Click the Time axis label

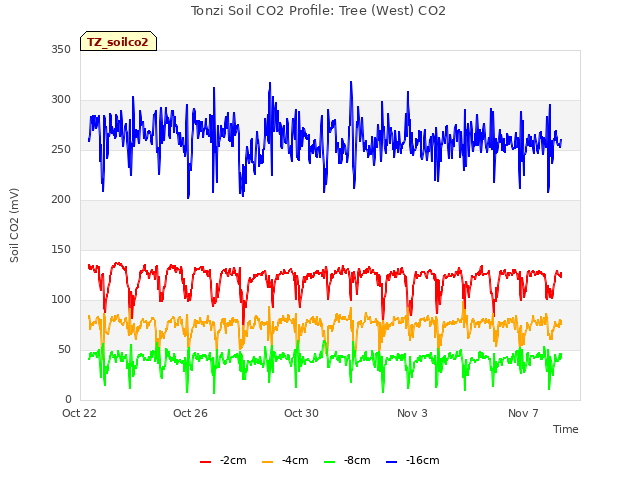[565, 429]
